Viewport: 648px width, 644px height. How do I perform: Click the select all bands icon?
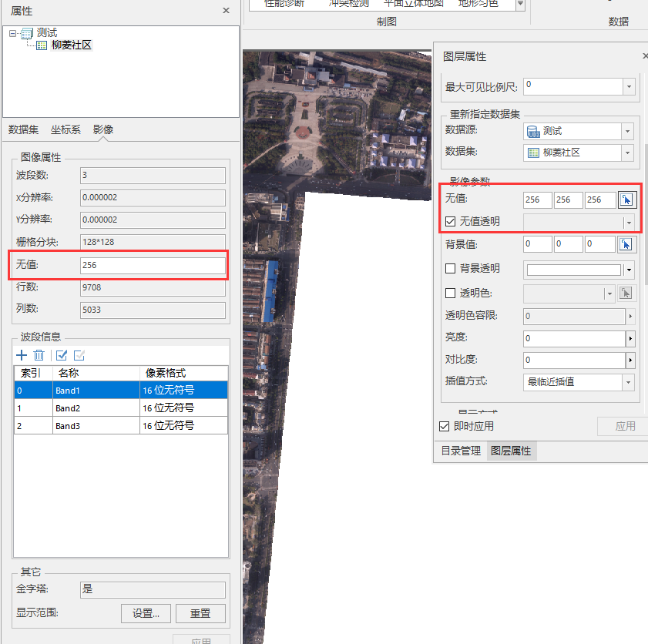coord(62,355)
